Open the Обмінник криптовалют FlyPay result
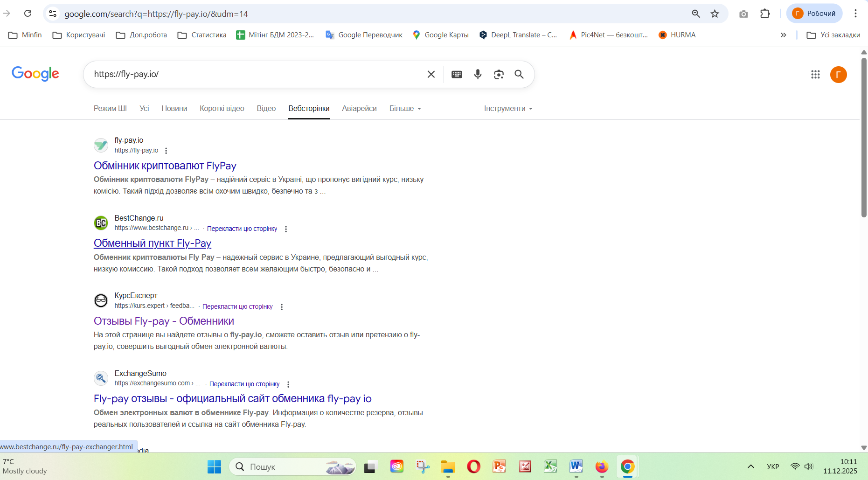This screenshot has width=868, height=480. tap(165, 166)
